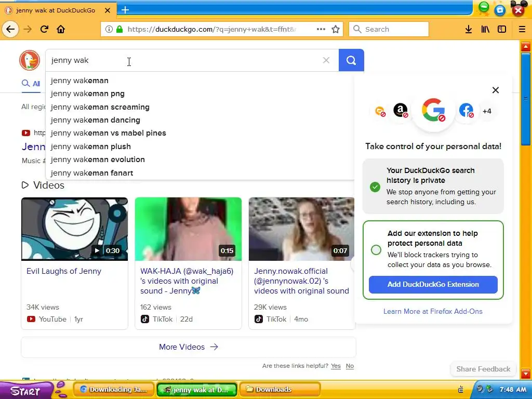Click the page scrollbar up arrow
Viewport: 532px width, 399px height.
click(526, 46)
